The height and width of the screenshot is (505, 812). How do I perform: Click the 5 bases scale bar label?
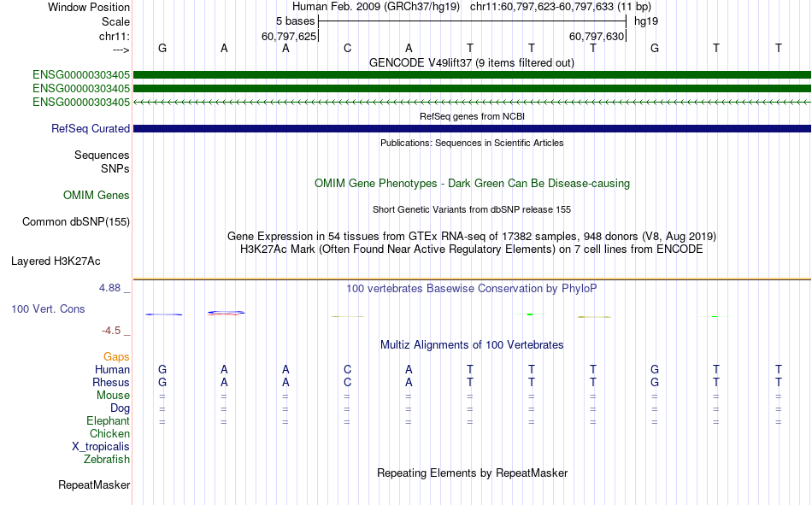point(295,21)
